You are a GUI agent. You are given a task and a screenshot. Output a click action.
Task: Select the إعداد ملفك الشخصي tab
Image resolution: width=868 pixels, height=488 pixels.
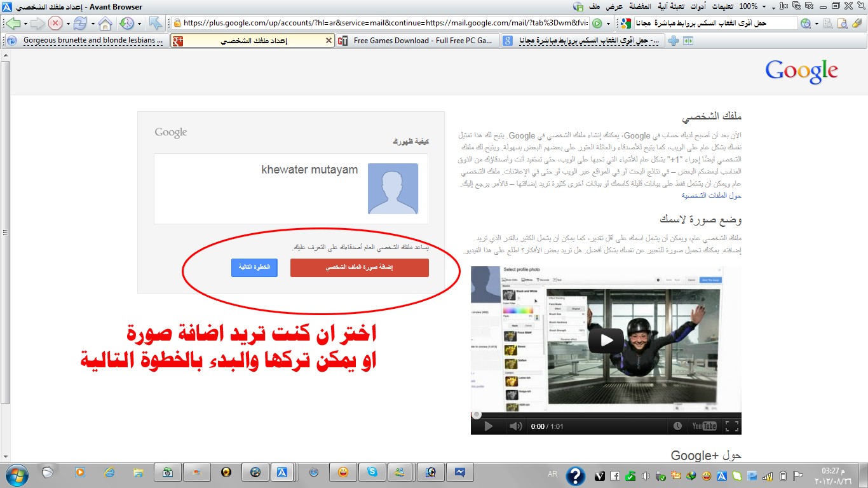point(253,41)
